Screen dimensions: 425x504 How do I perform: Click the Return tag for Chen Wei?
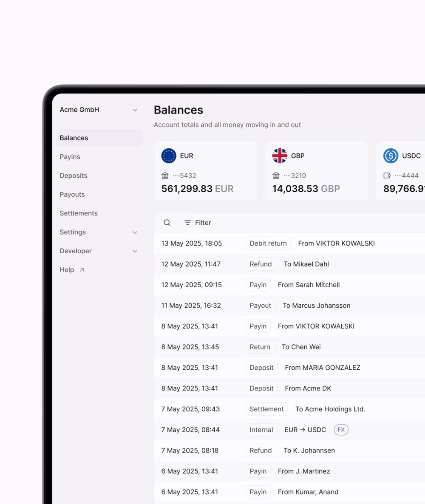click(x=260, y=347)
